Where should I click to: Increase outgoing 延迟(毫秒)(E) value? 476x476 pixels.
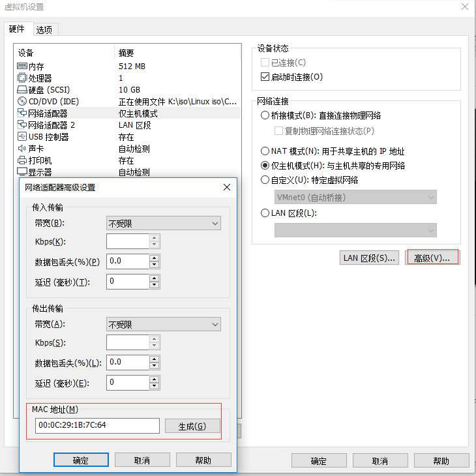(155, 379)
